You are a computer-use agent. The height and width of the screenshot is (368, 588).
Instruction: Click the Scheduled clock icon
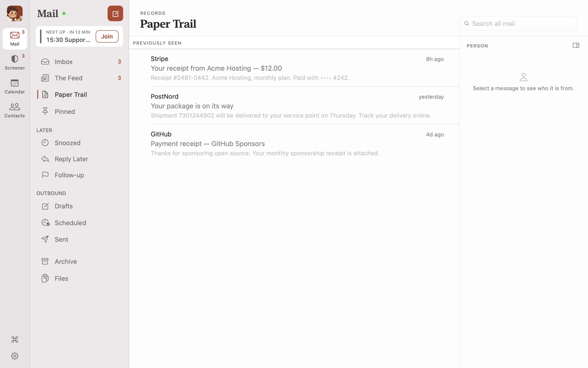click(x=45, y=223)
